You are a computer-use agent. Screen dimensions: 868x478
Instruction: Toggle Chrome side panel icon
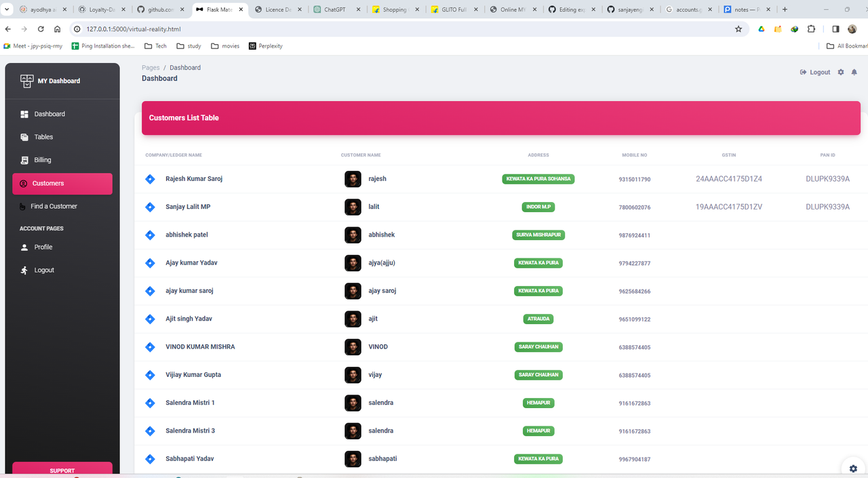point(835,29)
